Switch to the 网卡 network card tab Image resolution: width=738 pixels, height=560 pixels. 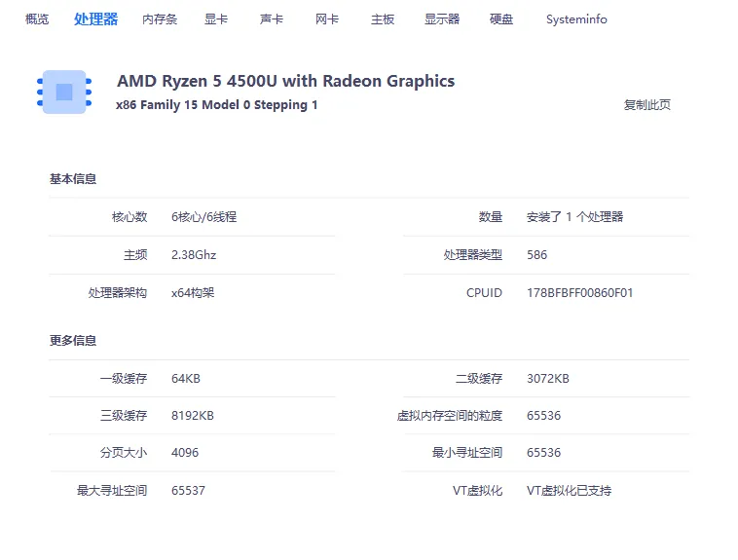click(x=327, y=19)
